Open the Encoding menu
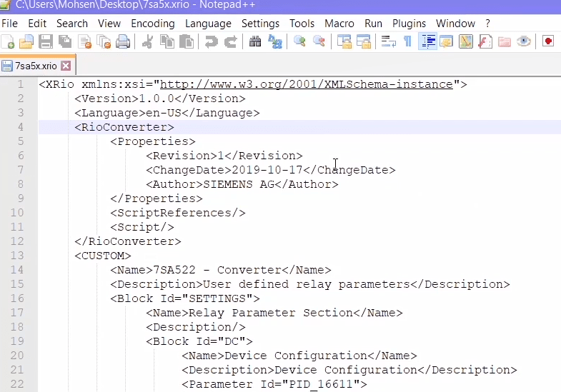The height and width of the screenshot is (392, 561). pos(153,24)
